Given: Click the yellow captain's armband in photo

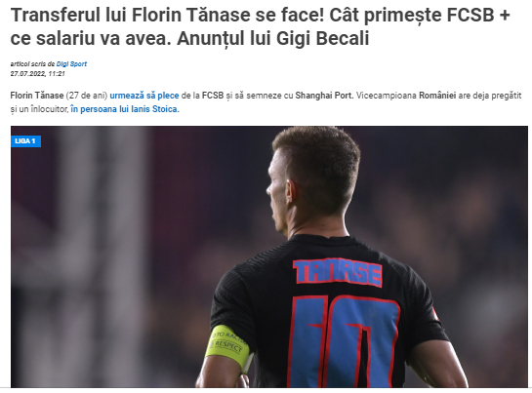Looking at the screenshot, I should point(228,346).
